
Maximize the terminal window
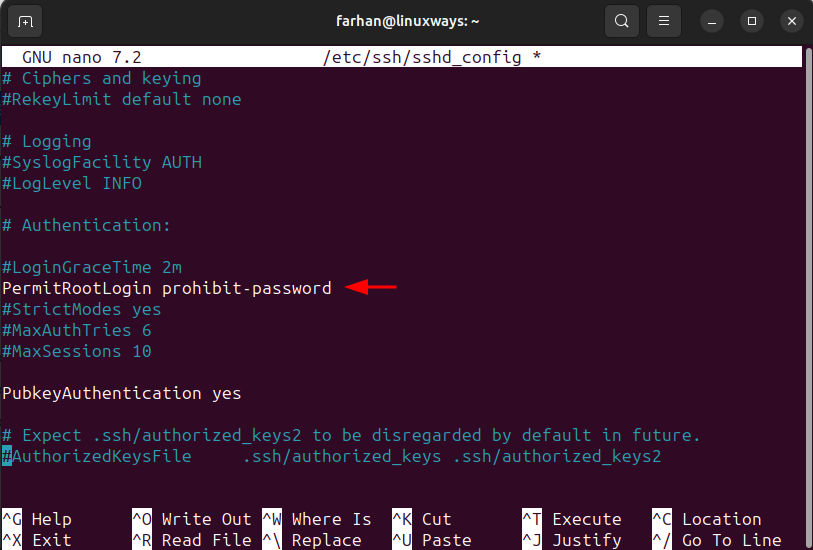coord(752,21)
